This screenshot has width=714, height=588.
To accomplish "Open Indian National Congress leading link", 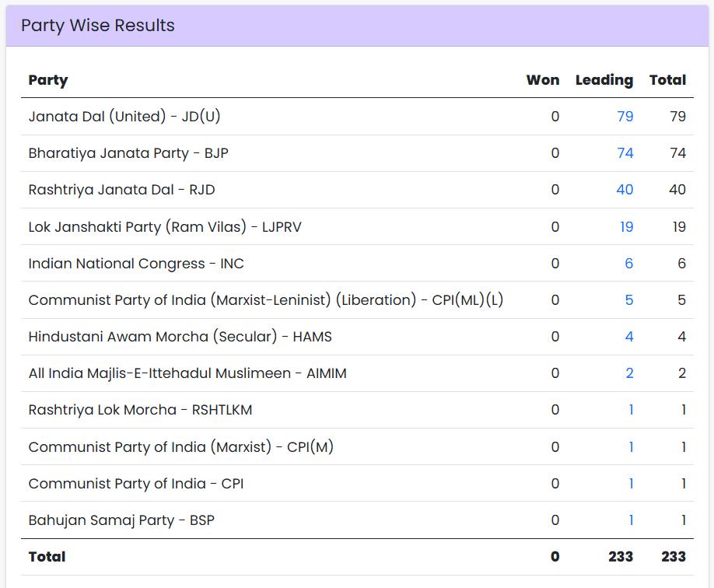I will coord(628,264).
